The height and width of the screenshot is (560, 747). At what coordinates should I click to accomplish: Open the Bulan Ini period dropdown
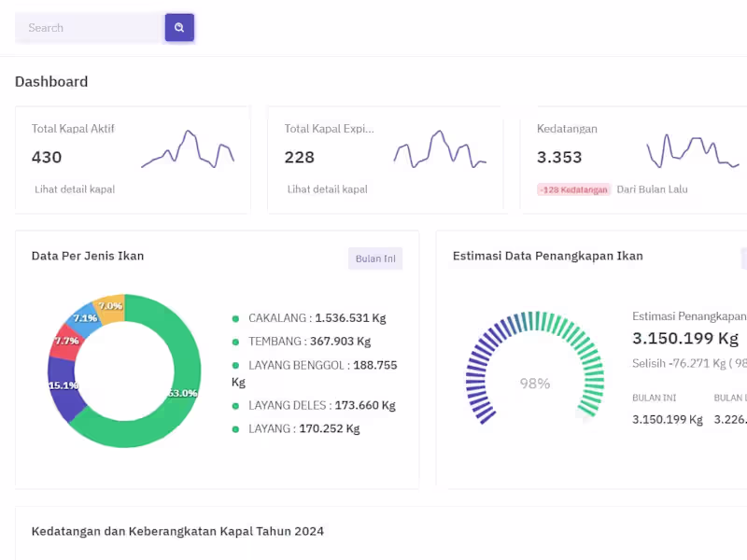[x=375, y=259]
